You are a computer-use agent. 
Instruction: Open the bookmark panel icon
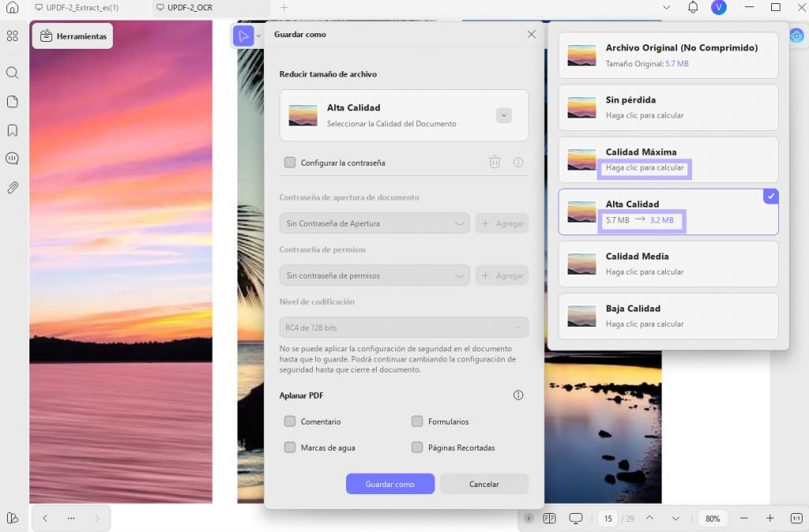pyautogui.click(x=13, y=130)
